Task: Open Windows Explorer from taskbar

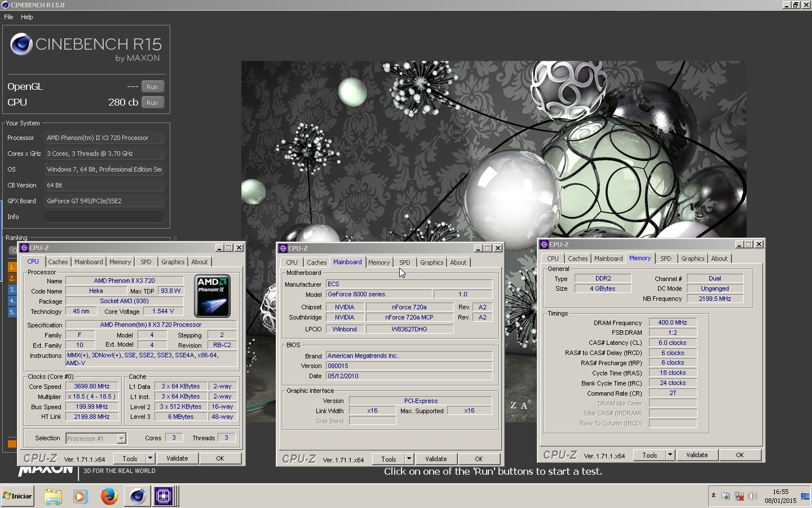Action: (x=52, y=497)
